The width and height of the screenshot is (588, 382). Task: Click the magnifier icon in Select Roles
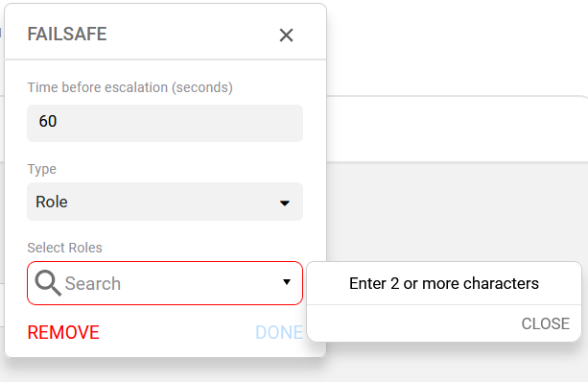48,283
